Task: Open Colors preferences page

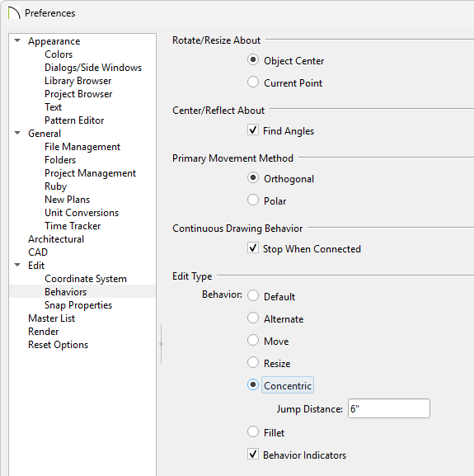Action: [x=59, y=54]
